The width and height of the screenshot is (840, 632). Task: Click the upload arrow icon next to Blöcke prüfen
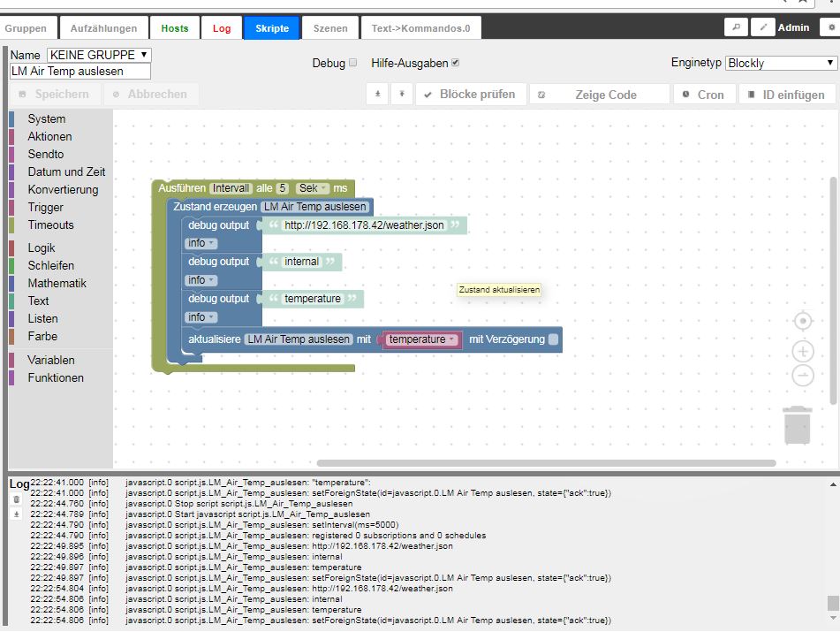[402, 95]
